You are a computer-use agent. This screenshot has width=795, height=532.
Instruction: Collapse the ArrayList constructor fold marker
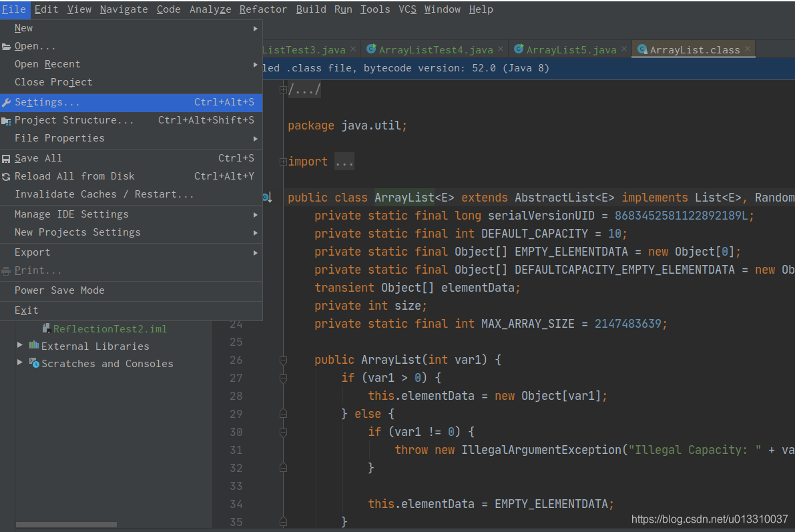[283, 360]
